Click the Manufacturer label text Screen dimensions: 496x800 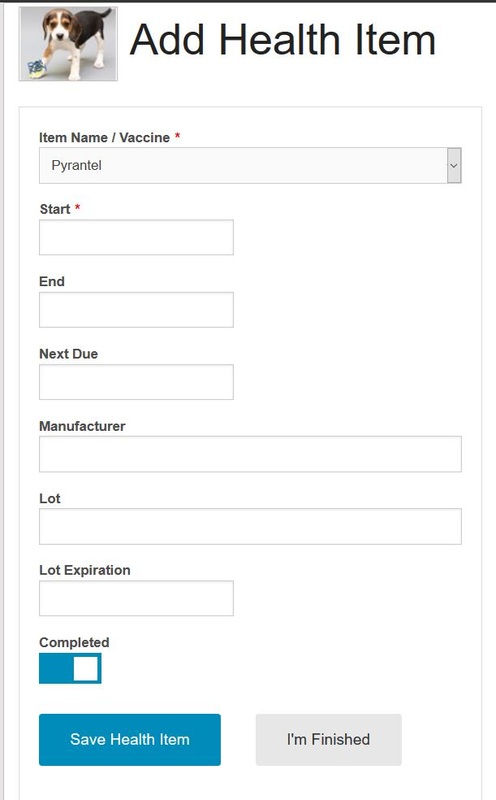tap(82, 426)
